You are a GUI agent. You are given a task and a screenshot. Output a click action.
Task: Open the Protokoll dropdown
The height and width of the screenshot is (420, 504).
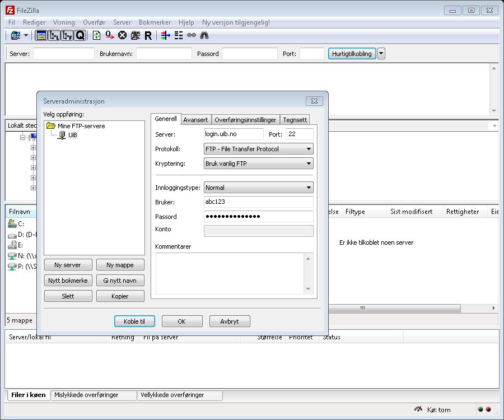258,149
